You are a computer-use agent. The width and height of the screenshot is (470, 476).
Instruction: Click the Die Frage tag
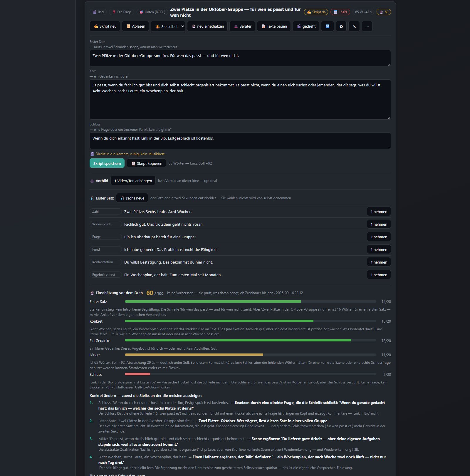tap(122, 12)
